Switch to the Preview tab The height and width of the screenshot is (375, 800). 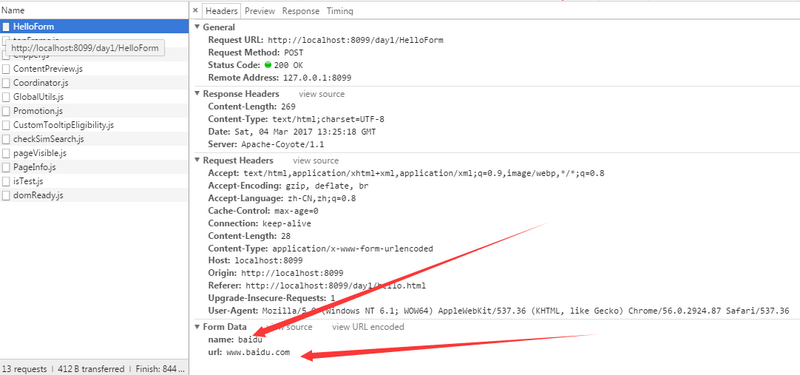click(x=260, y=11)
